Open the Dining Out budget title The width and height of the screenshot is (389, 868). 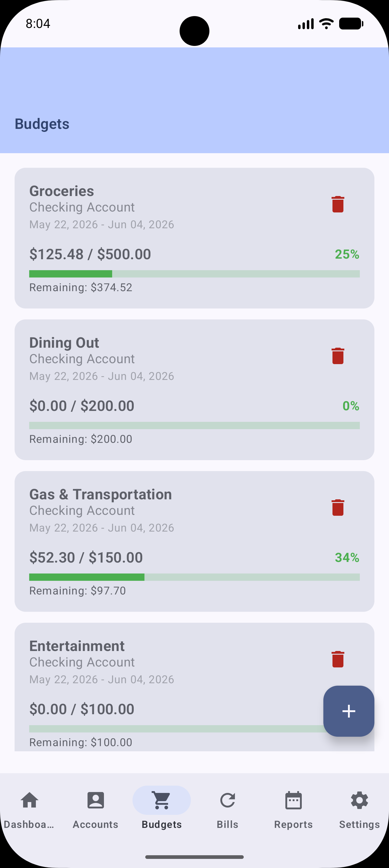click(64, 343)
